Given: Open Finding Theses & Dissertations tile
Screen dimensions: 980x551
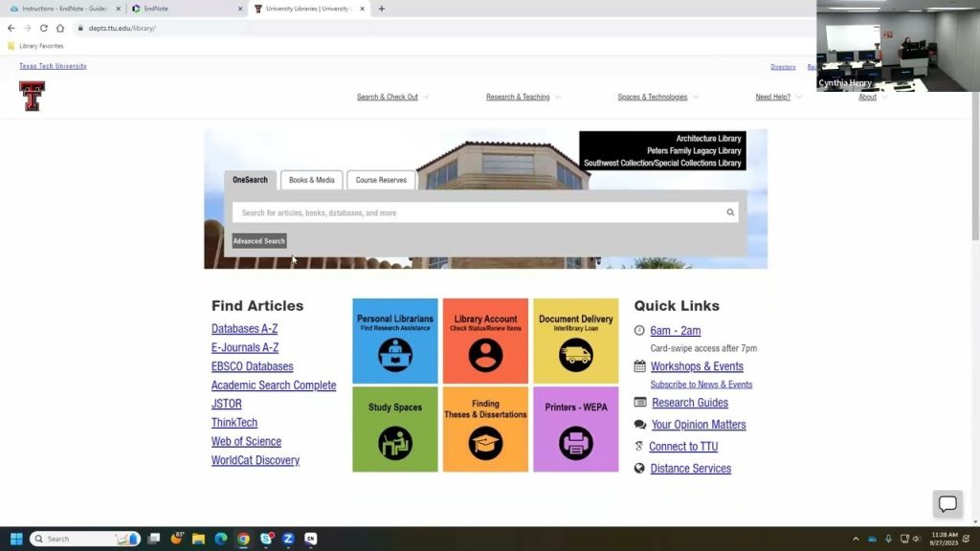Looking at the screenshot, I should point(485,430).
